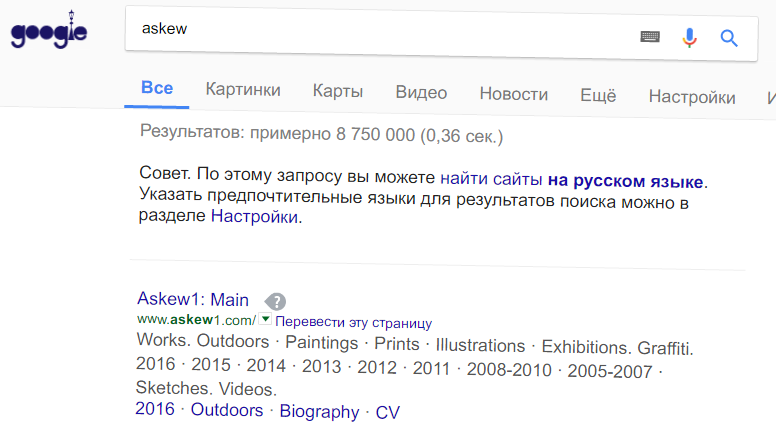Open the 2016 sitelink

point(155,409)
